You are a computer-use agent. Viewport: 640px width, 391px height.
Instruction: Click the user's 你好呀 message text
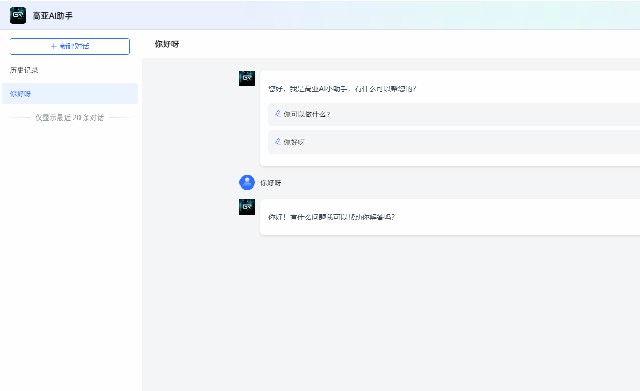[x=271, y=183]
